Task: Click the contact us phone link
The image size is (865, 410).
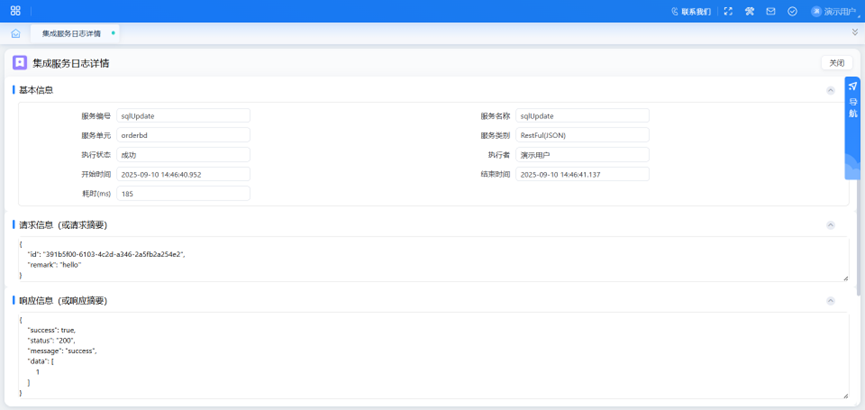Action: coord(691,11)
